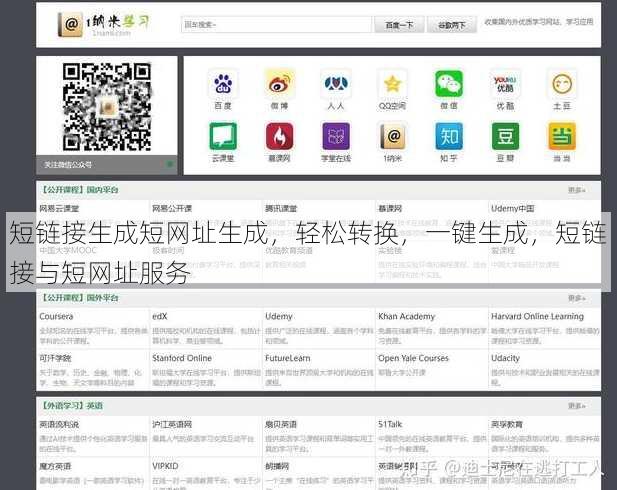Screen dimensions: 617x490
Task: Open the 朗播网 link
Action: [x=277, y=466]
